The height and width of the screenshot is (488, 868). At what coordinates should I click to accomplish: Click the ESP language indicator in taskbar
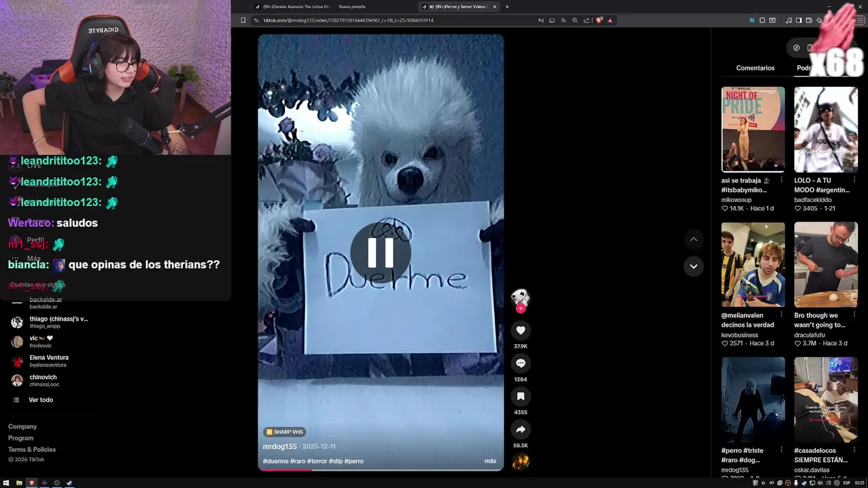pyautogui.click(x=847, y=483)
